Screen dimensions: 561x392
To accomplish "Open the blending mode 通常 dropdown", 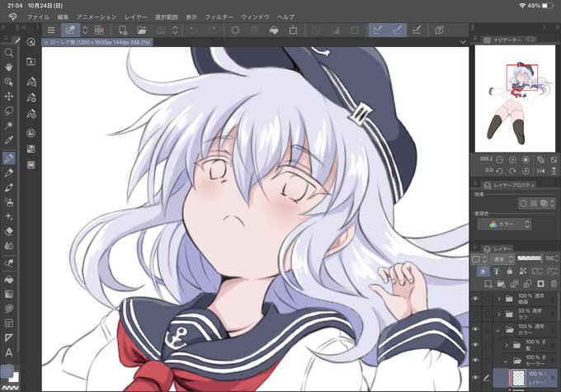I will click(502, 258).
